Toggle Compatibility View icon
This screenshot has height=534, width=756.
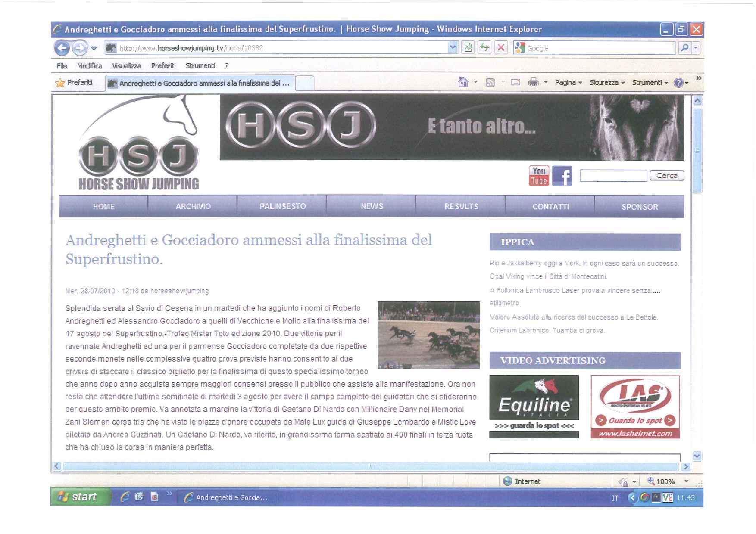tap(468, 48)
